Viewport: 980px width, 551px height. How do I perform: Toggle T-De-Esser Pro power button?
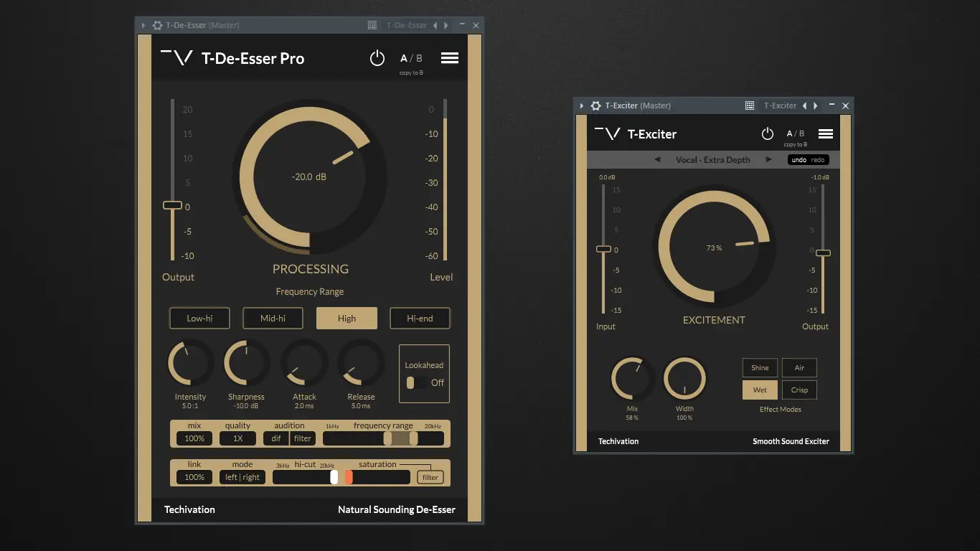click(x=377, y=58)
